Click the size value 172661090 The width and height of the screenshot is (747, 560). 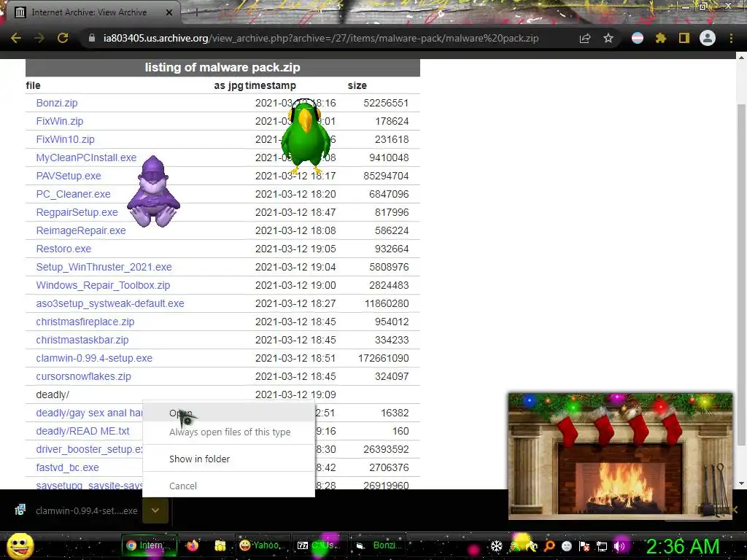[384, 358]
